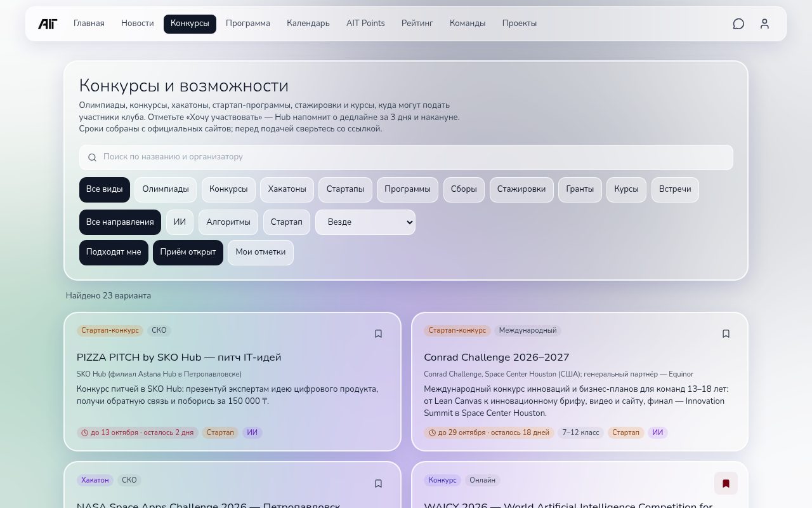This screenshot has height=508, width=812.
Task: Open the Новости section
Action: [x=138, y=23]
